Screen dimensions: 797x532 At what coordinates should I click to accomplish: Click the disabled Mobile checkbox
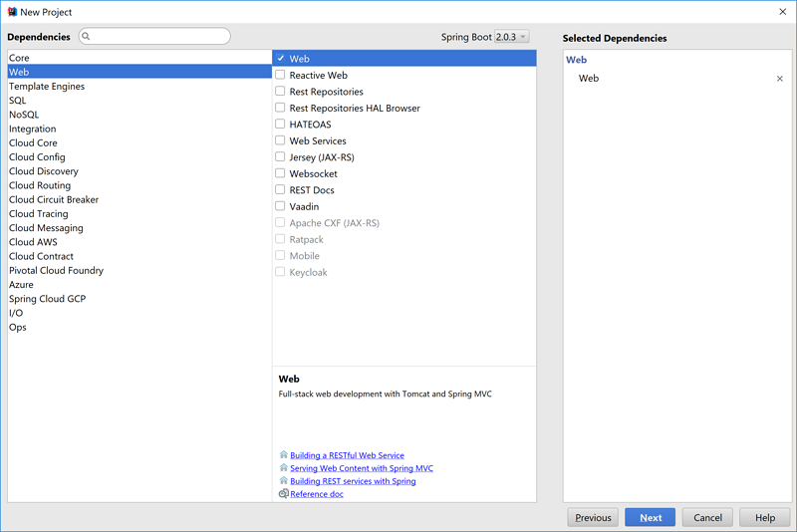[x=280, y=255]
